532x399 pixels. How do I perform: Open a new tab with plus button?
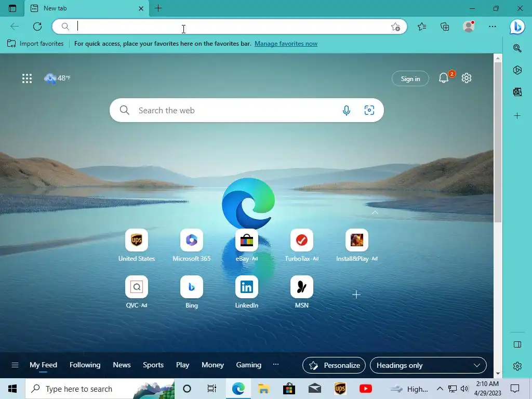tap(158, 8)
